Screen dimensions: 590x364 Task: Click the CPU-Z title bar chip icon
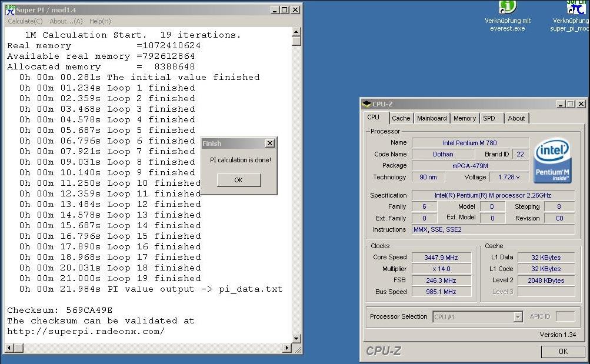coord(366,103)
